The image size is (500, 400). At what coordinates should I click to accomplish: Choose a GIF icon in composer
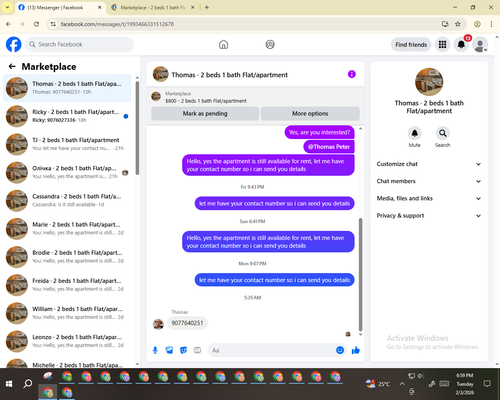click(x=197, y=350)
